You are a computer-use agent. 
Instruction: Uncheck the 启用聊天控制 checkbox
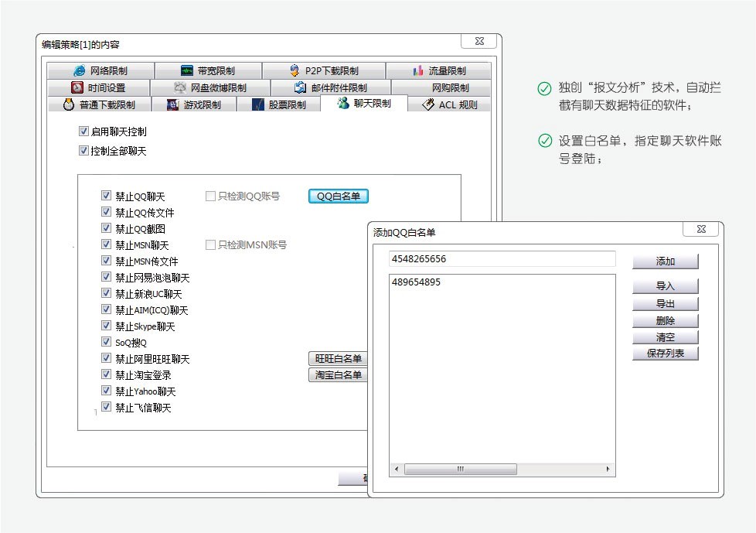pos(84,132)
